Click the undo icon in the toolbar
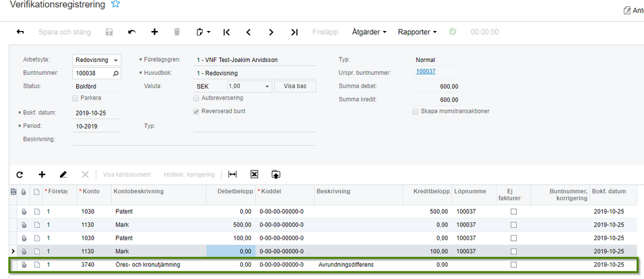Image resolution: width=644 pixels, height=279 pixels. [132, 32]
